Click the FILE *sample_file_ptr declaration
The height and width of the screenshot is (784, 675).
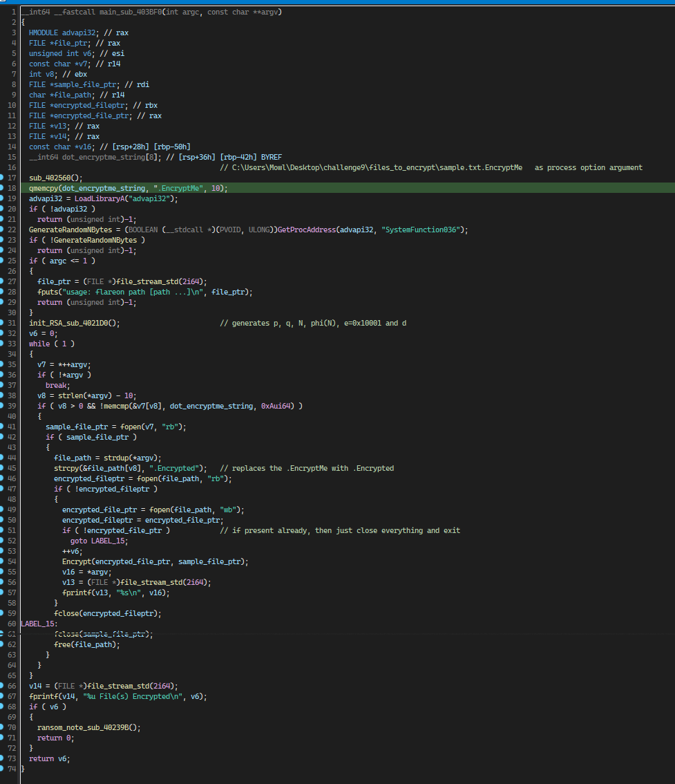75,84
